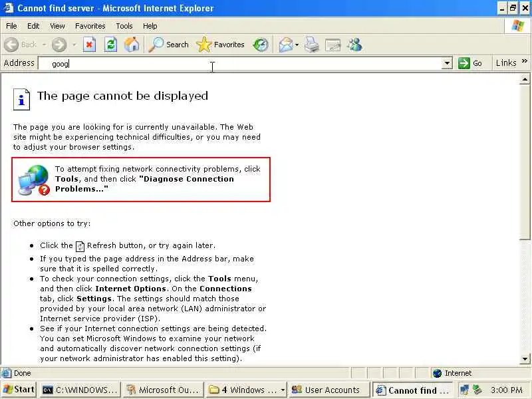This screenshot has width=532, height=399.
Task: Stop loading with the red X icon
Action: pyautogui.click(x=90, y=45)
